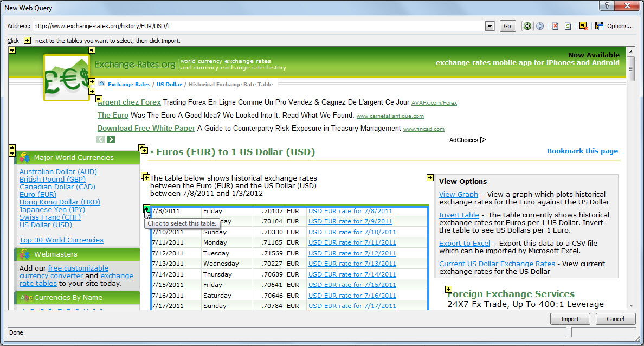Click the AdChoices triangle icon
The height and width of the screenshot is (346, 644).
click(483, 140)
